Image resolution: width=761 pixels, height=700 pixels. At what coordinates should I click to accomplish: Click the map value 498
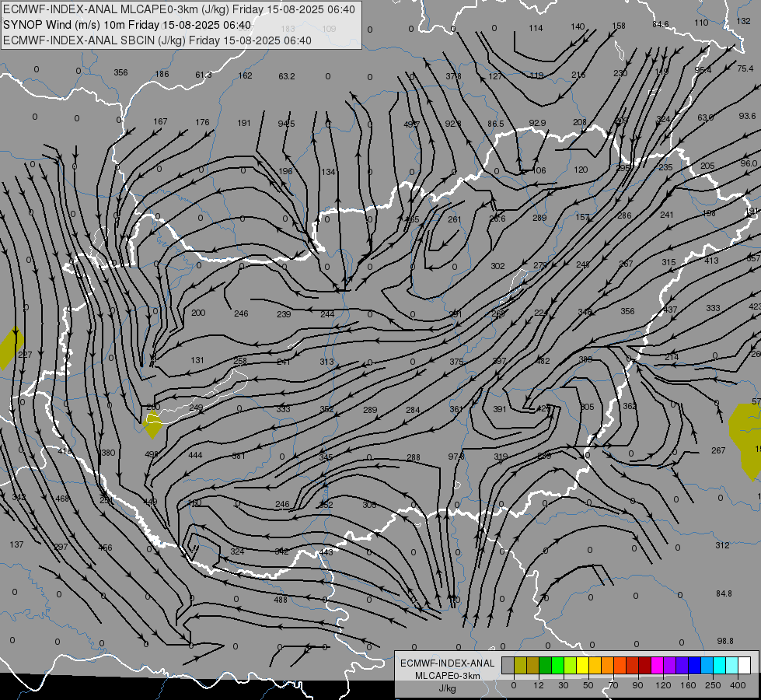(x=152, y=454)
